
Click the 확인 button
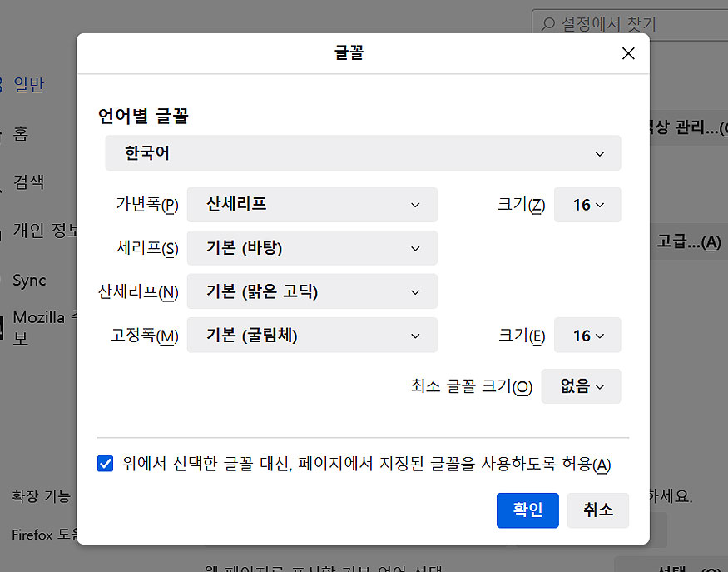pyautogui.click(x=527, y=510)
